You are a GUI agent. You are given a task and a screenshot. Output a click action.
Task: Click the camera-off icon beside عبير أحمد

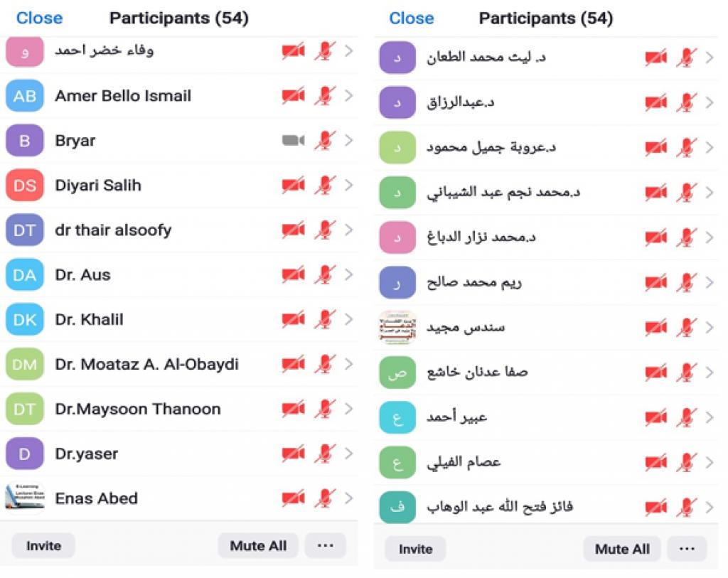pos(655,417)
